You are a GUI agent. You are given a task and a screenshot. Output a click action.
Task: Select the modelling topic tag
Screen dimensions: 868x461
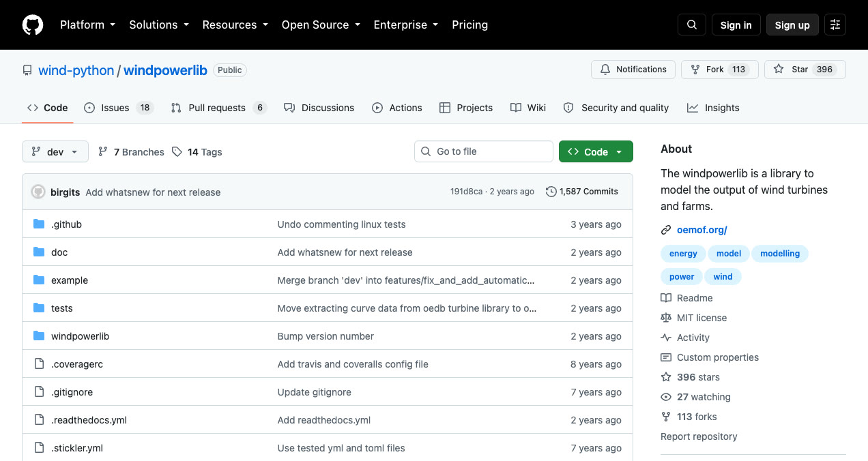pos(780,254)
